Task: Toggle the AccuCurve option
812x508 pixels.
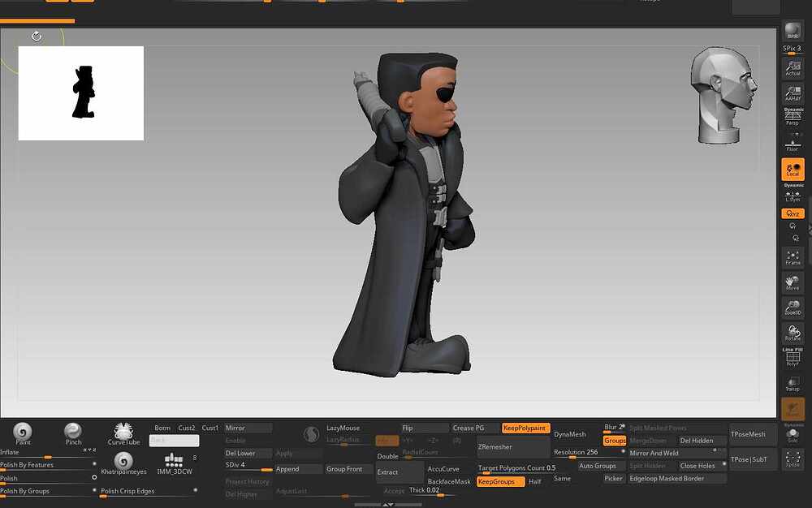Action: [x=444, y=469]
